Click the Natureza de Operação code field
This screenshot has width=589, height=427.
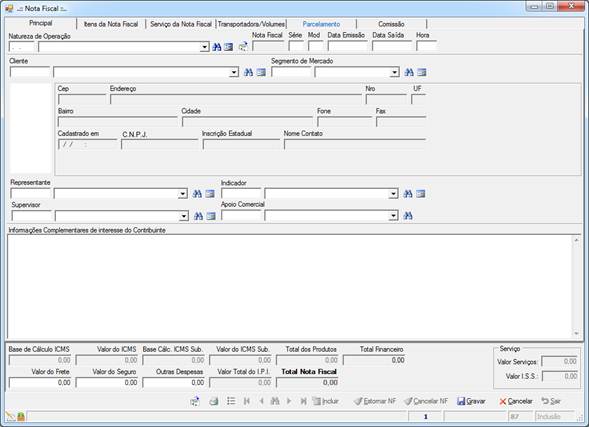click(x=21, y=47)
